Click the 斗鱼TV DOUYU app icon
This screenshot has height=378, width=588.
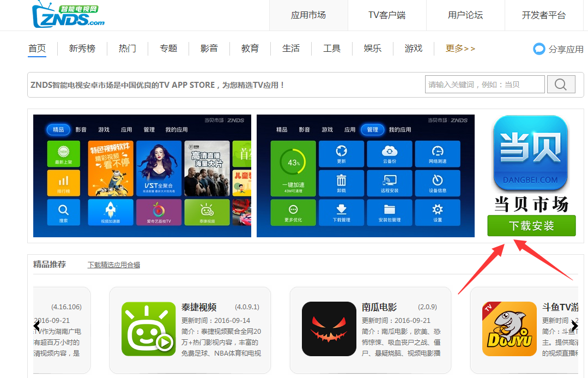pyautogui.click(x=509, y=329)
